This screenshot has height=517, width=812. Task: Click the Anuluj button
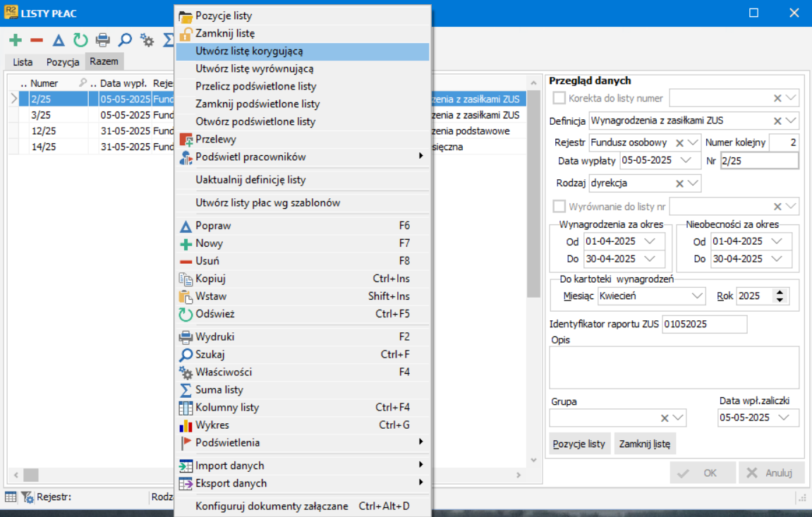[x=771, y=473]
